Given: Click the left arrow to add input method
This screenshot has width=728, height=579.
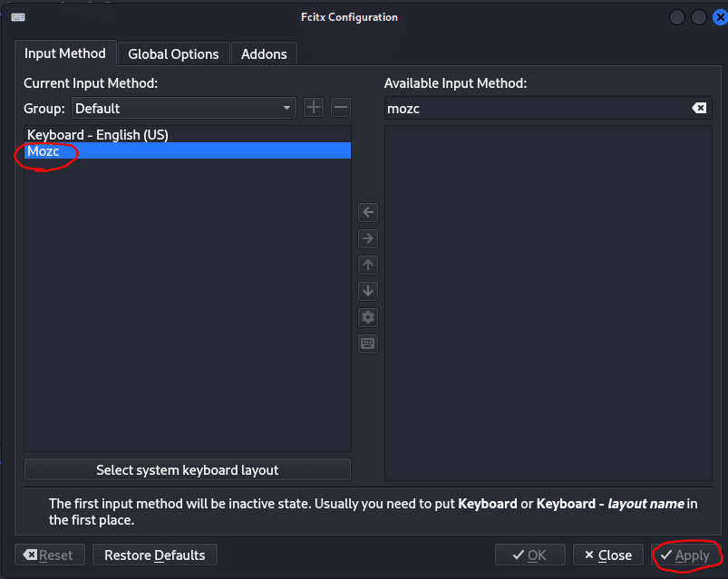Looking at the screenshot, I should pyautogui.click(x=368, y=213).
